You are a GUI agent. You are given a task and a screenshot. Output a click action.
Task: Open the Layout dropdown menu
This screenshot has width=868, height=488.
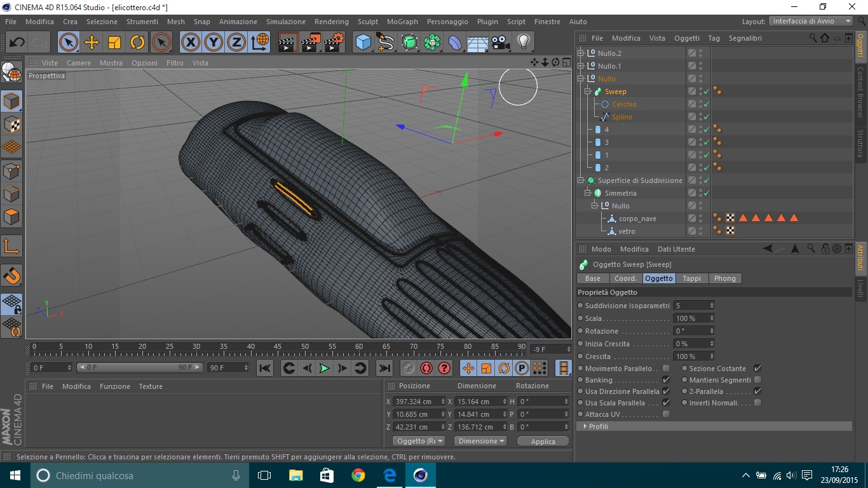(811, 21)
